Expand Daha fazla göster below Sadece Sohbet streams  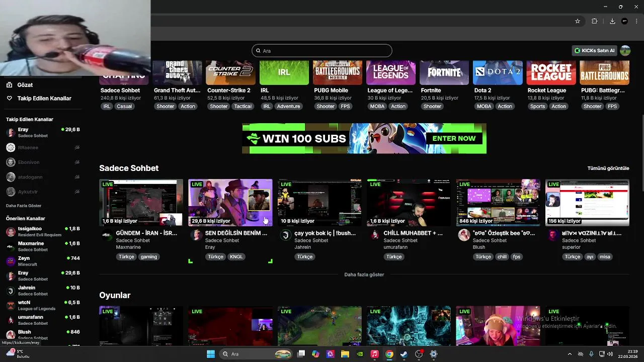point(364,275)
